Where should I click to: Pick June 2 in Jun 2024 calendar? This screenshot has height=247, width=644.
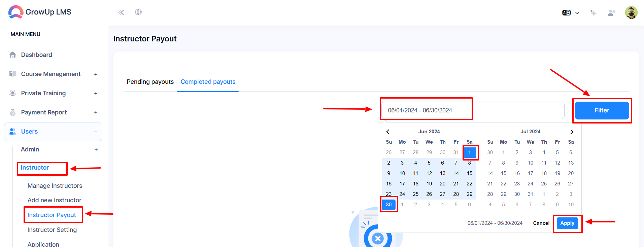click(x=389, y=163)
